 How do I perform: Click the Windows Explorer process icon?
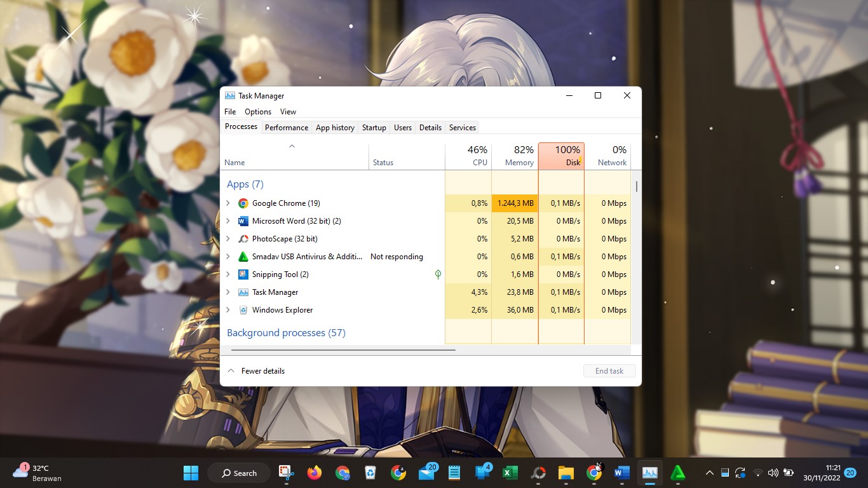pos(243,310)
